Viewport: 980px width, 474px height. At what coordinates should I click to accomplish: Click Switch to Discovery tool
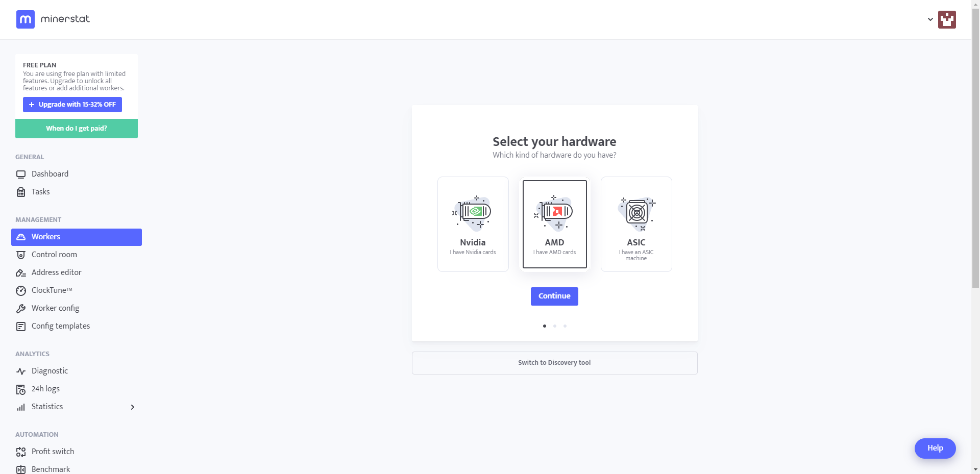pos(555,363)
